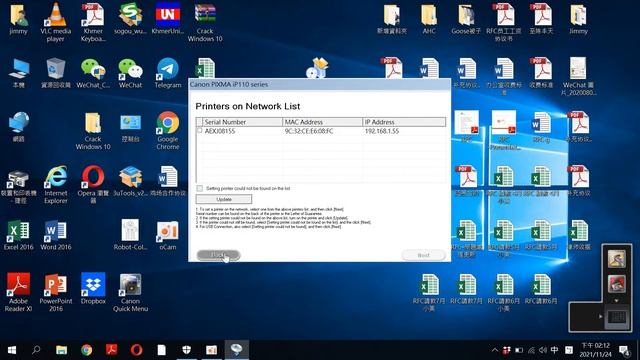This screenshot has width=640, height=360.
Task: Open the Recycle Bin desktop icon
Action: tap(56, 73)
